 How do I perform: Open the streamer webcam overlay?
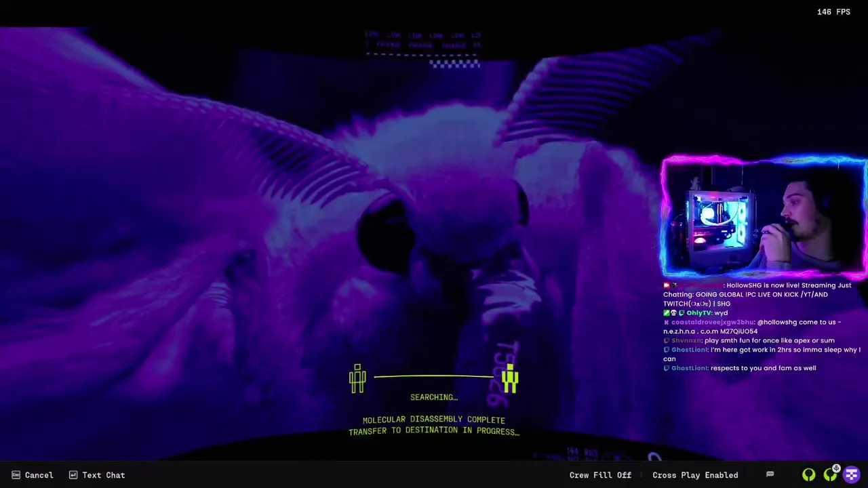tap(764, 218)
